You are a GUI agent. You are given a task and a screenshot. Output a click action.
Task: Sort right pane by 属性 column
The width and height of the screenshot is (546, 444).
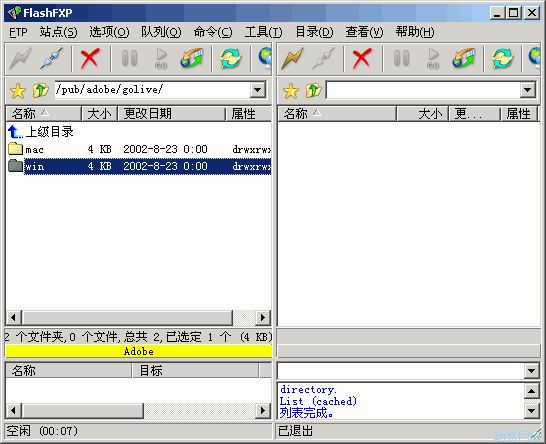519,114
